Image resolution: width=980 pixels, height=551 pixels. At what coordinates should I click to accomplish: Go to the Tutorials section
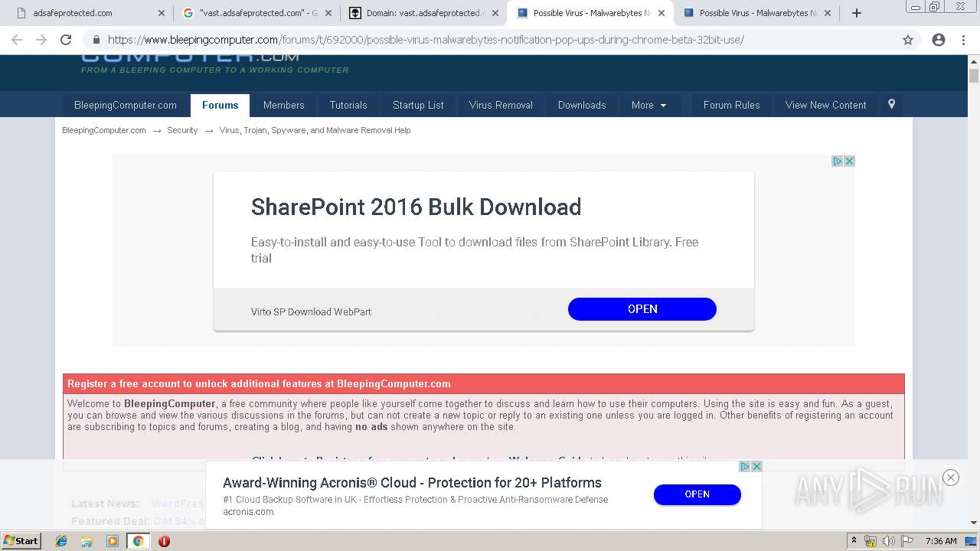(348, 105)
